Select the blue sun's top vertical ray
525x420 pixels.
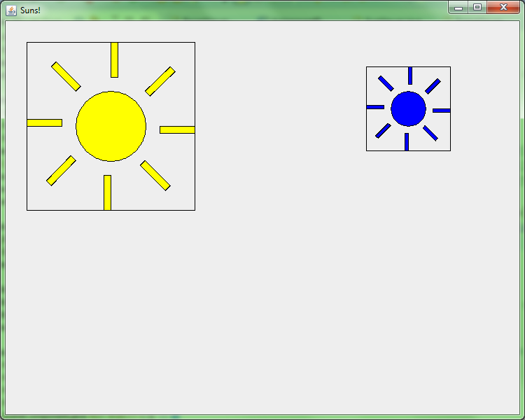pos(410,75)
